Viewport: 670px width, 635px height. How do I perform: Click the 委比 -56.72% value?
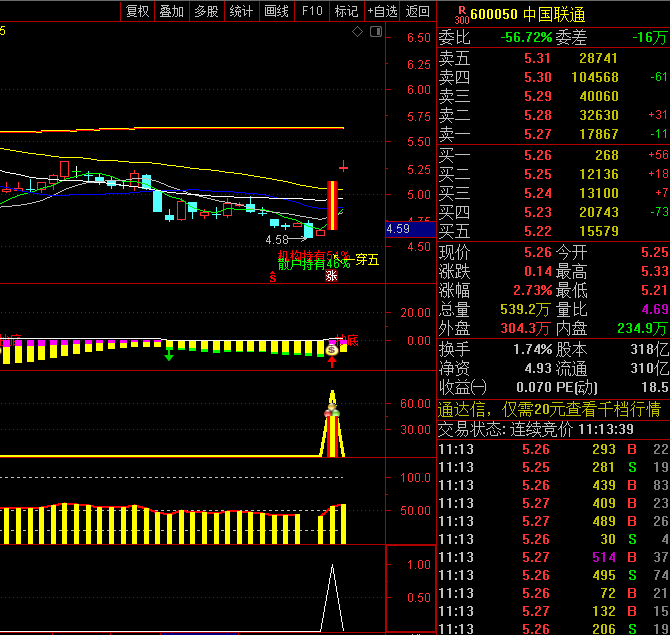tap(526, 38)
